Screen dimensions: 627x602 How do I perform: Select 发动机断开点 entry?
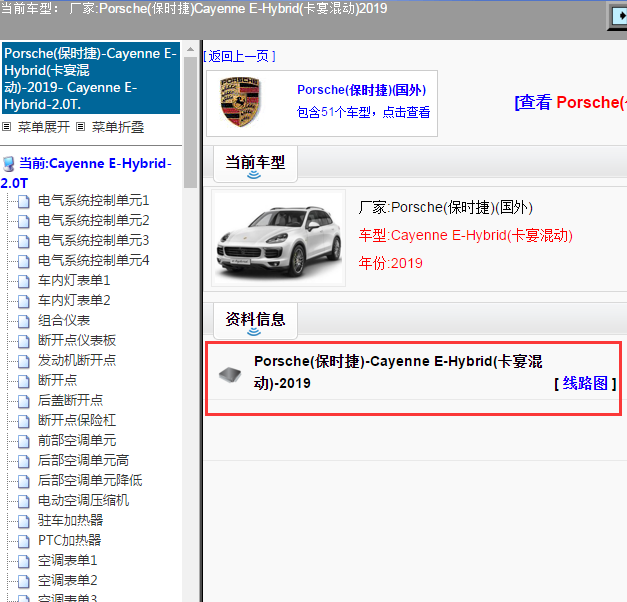point(77,360)
